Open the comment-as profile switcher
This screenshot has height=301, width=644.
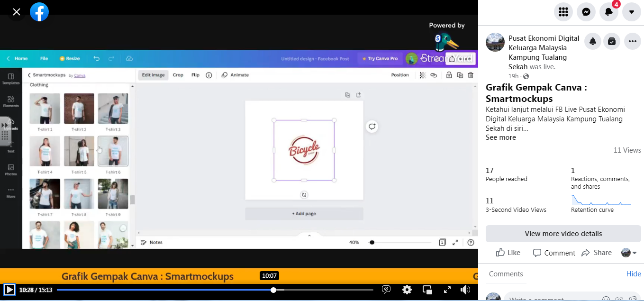pos(629,253)
